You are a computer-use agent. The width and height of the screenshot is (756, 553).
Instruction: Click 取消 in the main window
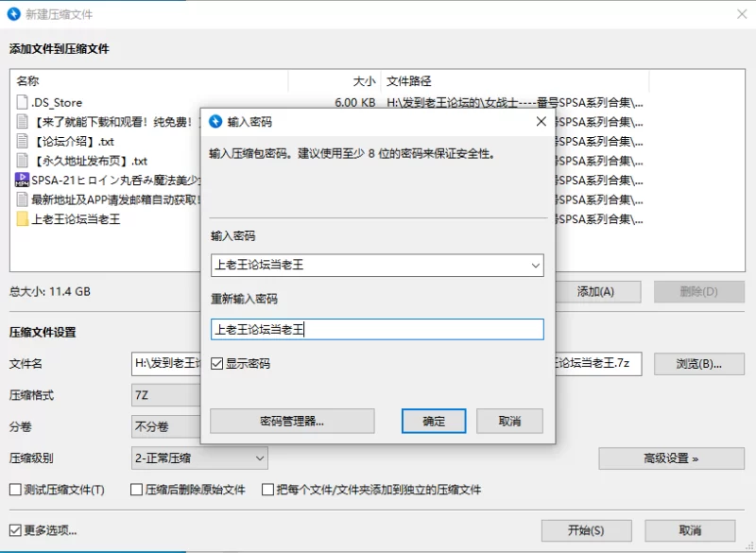pos(690,530)
